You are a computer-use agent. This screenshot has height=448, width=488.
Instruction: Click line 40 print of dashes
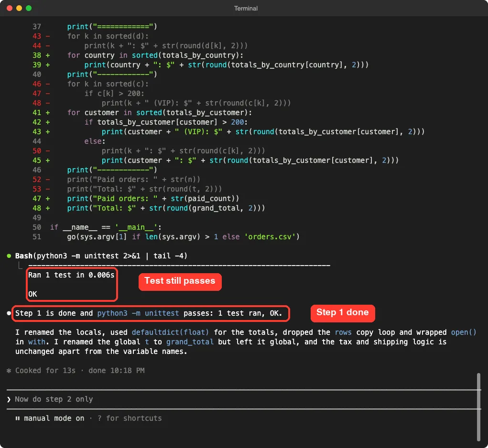point(95,75)
